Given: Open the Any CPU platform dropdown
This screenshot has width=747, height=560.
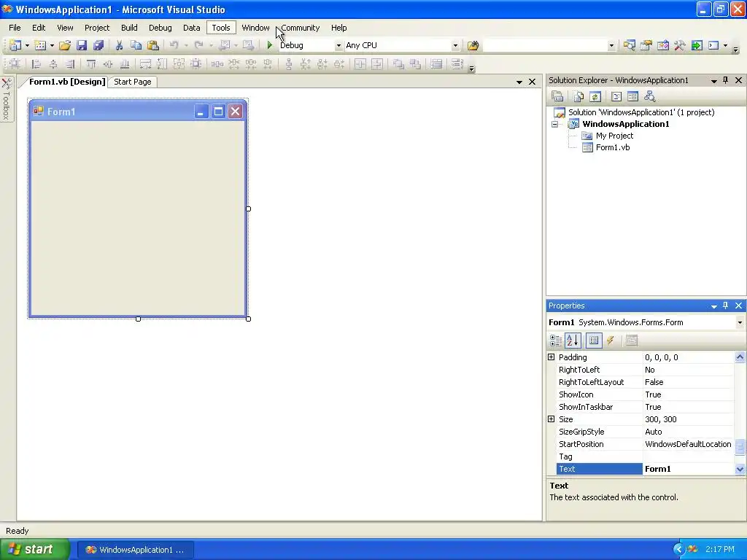Looking at the screenshot, I should point(455,46).
